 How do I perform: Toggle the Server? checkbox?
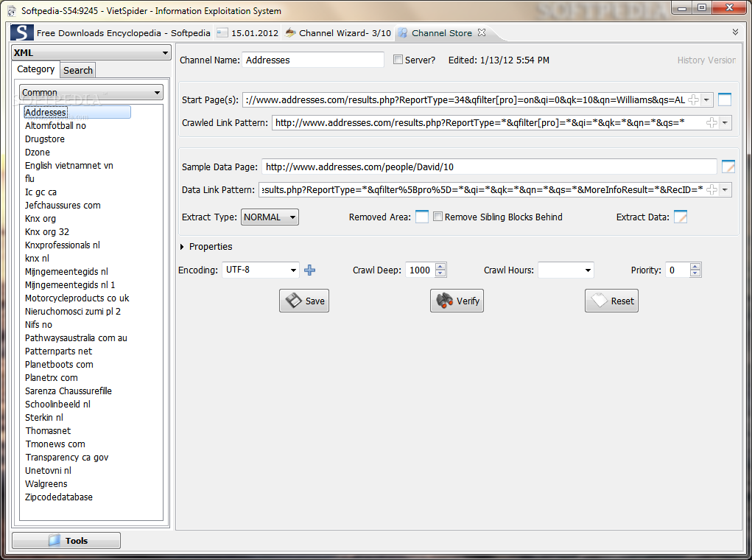398,60
